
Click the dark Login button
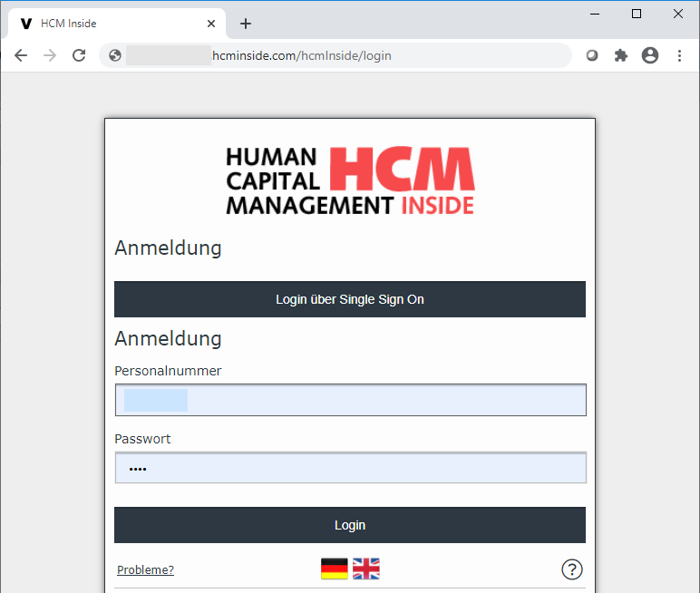(350, 525)
